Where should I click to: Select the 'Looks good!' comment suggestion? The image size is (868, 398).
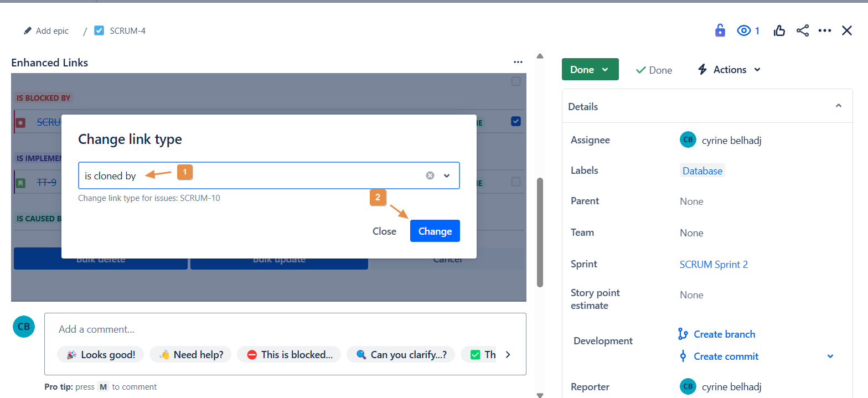pyautogui.click(x=101, y=354)
